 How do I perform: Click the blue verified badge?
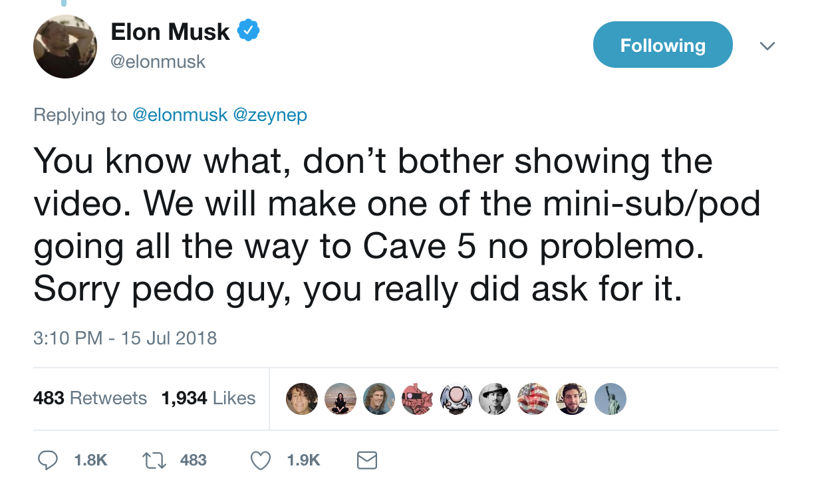pyautogui.click(x=249, y=31)
